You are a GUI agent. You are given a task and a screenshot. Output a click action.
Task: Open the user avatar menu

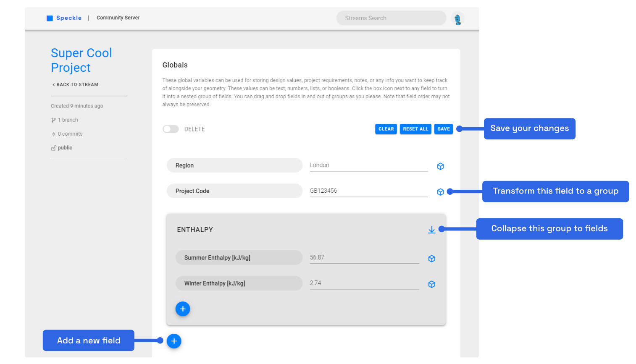click(457, 19)
